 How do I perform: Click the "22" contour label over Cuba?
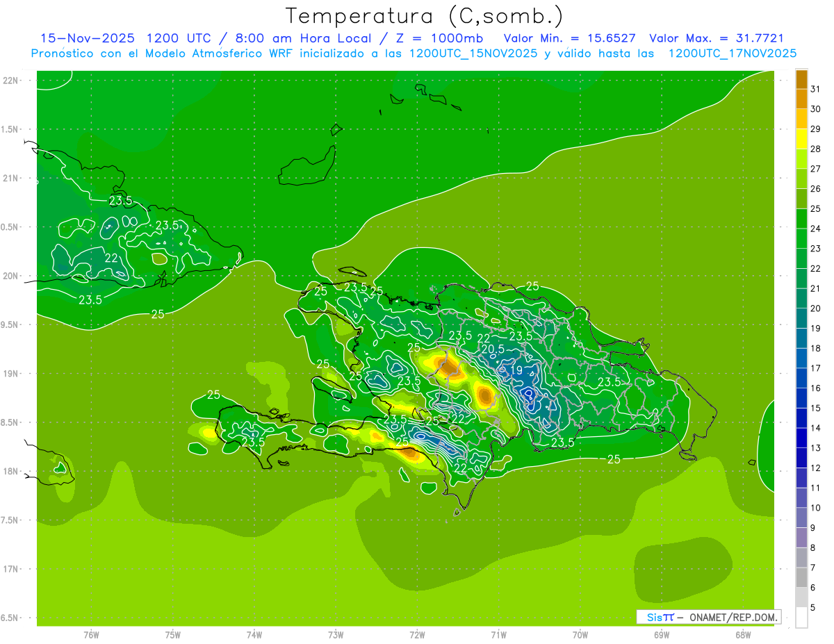(x=111, y=258)
